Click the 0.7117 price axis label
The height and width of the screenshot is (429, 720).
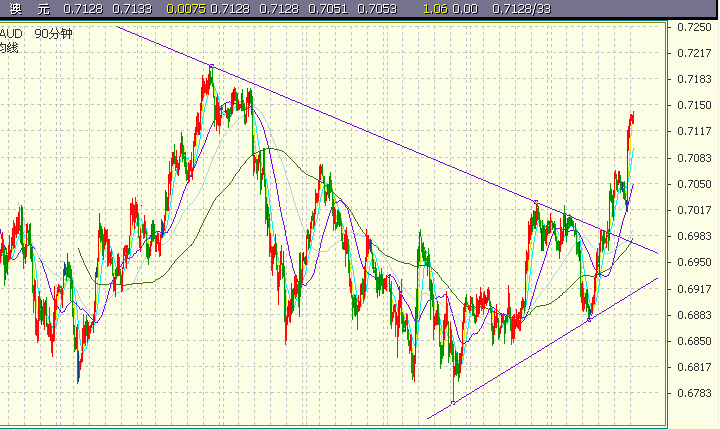tap(694, 131)
